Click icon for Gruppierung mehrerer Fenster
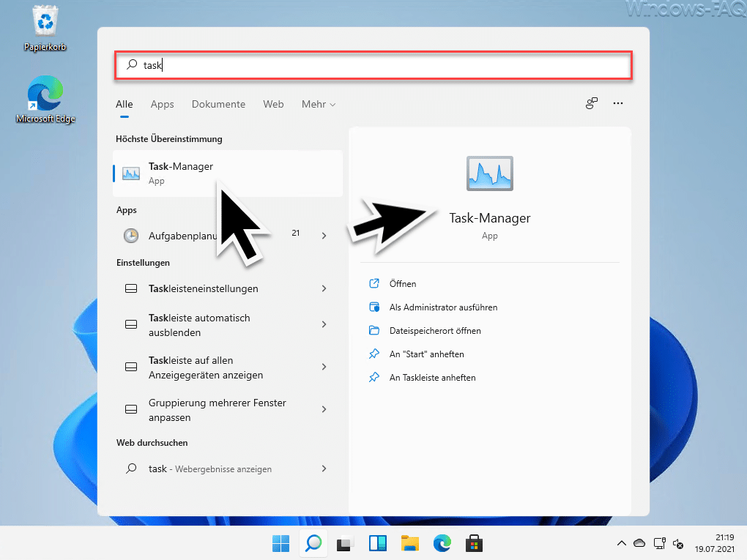This screenshot has width=747, height=560. [131, 409]
